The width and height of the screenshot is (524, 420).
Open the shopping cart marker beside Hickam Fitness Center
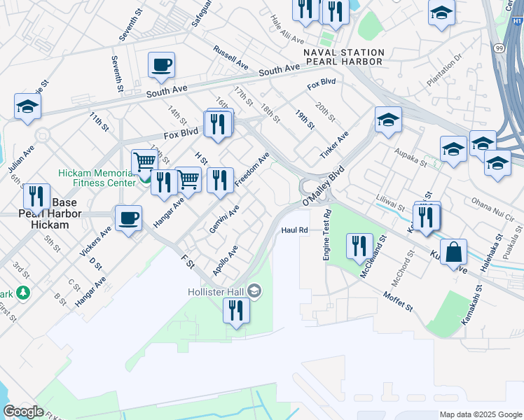(x=144, y=164)
